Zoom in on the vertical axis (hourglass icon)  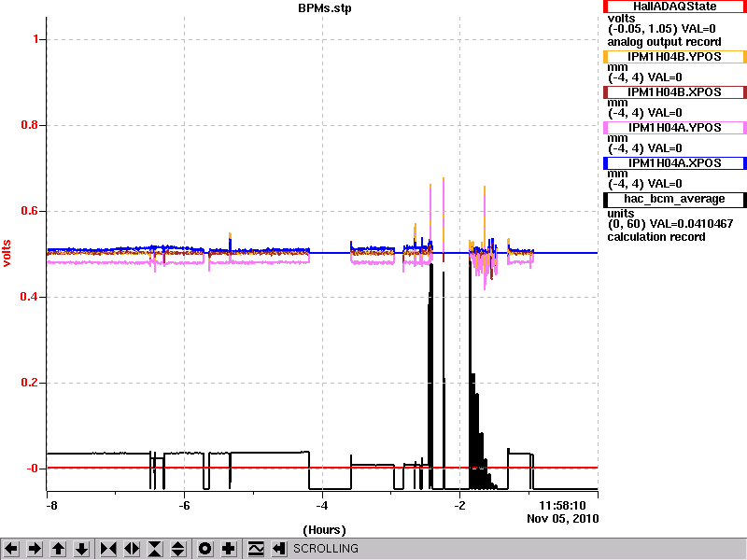tap(155, 549)
